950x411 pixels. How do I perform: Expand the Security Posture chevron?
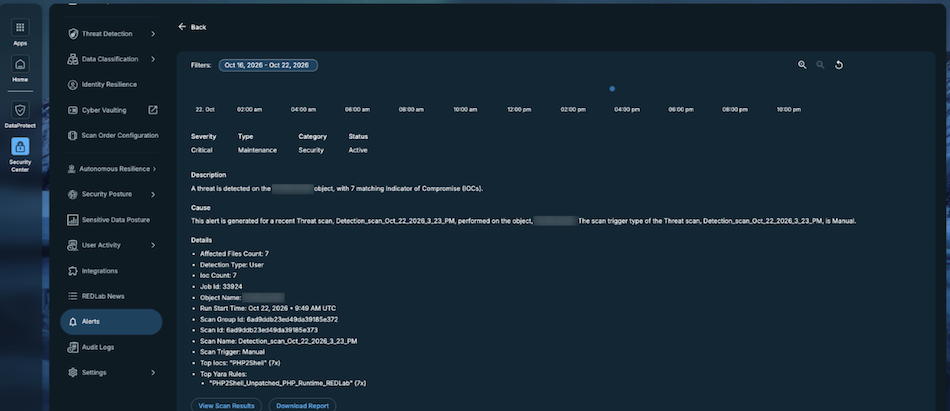153,195
